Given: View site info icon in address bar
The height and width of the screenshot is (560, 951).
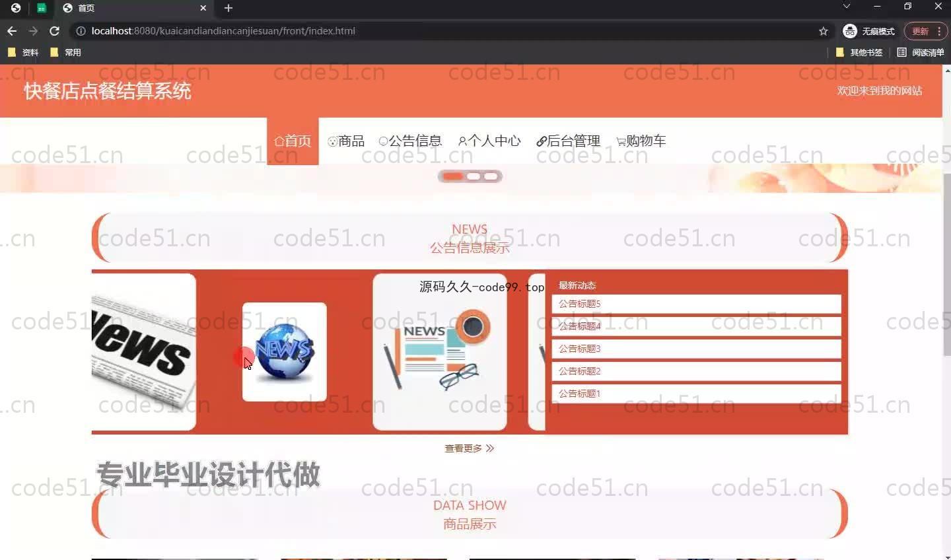Looking at the screenshot, I should (81, 31).
